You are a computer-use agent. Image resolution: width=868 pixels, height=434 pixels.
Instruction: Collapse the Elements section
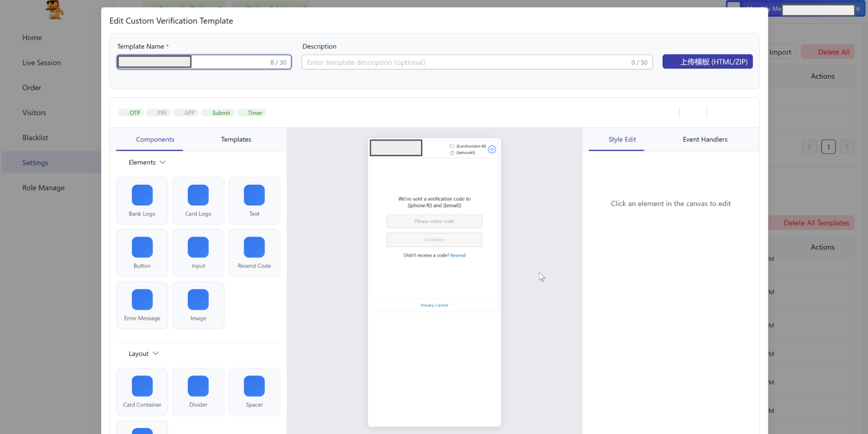click(x=147, y=162)
